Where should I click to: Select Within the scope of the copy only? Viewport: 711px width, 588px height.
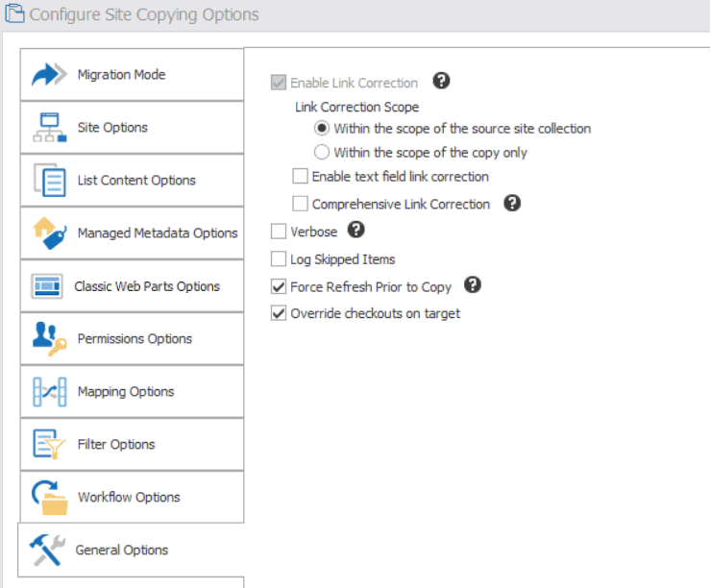coord(322,153)
